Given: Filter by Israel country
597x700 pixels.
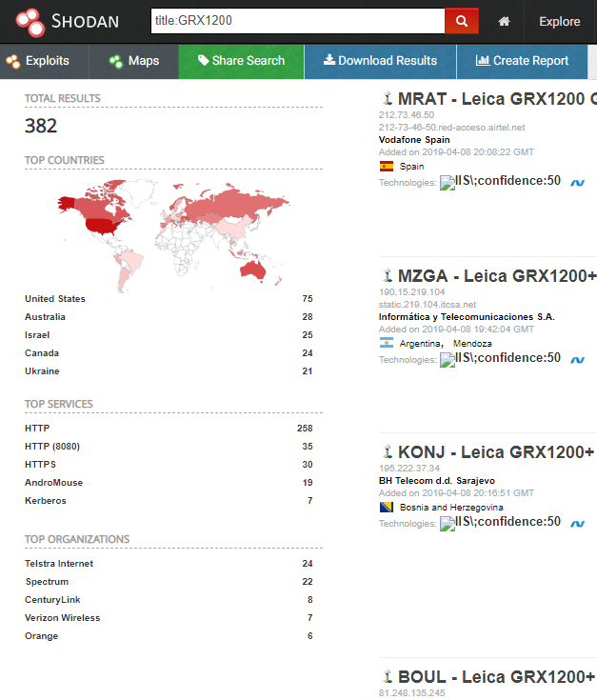Looking at the screenshot, I should [x=37, y=335].
